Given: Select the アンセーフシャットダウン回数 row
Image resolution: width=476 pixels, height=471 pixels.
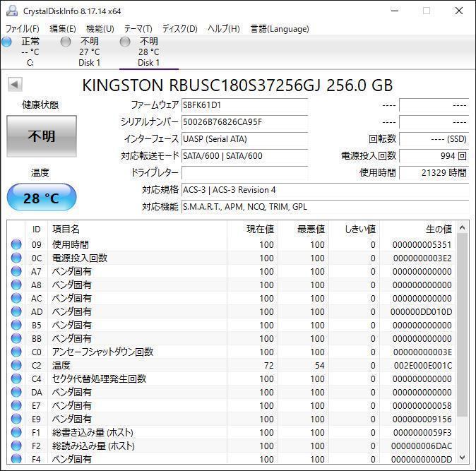Looking at the screenshot, I should pyautogui.click(x=232, y=352).
